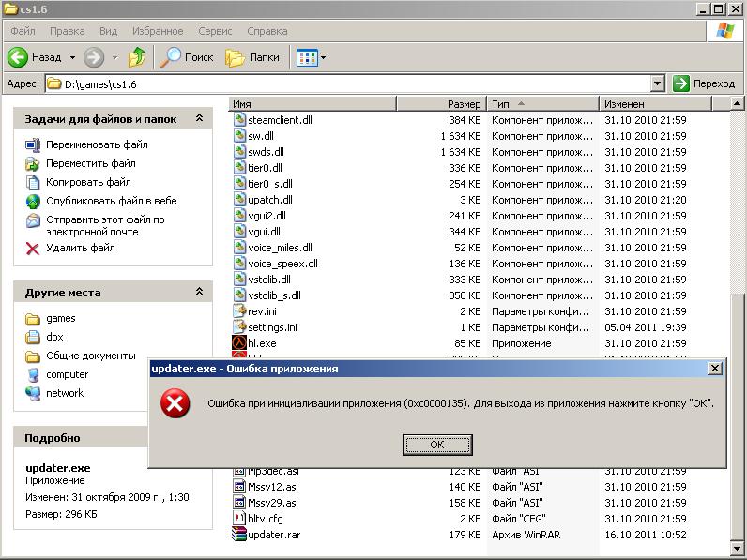This screenshot has height=560, width=747.
Task: Select the voice_speex.dll file name
Action: tap(282, 264)
